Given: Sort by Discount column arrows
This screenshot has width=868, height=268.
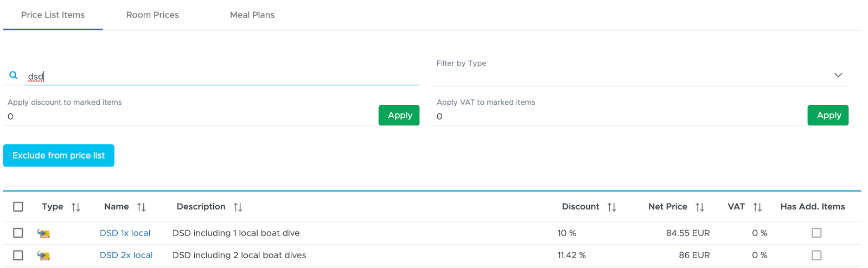Looking at the screenshot, I should [x=612, y=207].
